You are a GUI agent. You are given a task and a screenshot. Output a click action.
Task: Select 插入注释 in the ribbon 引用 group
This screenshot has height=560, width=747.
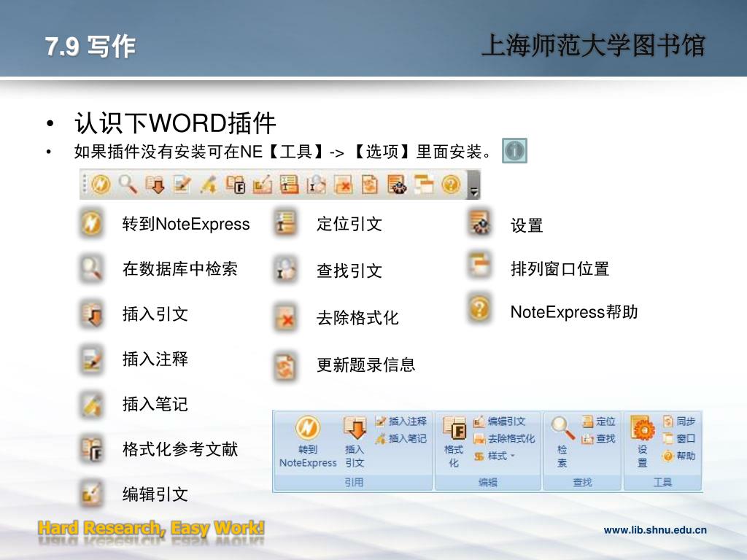coord(401,421)
